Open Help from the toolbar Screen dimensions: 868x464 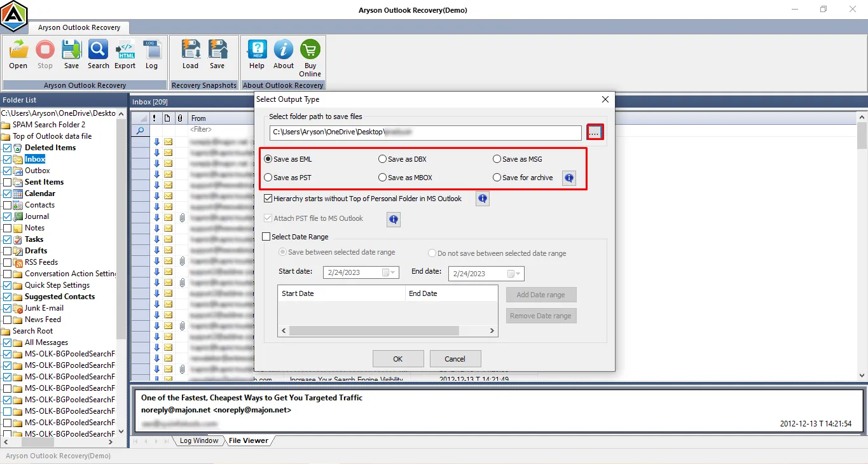tap(257, 54)
